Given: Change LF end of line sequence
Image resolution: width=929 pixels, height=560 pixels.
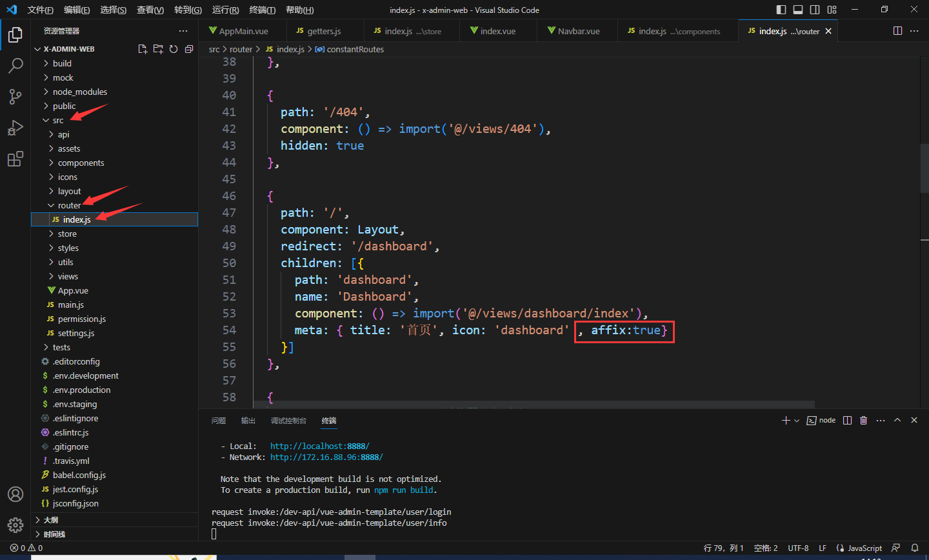Looking at the screenshot, I should pos(823,548).
